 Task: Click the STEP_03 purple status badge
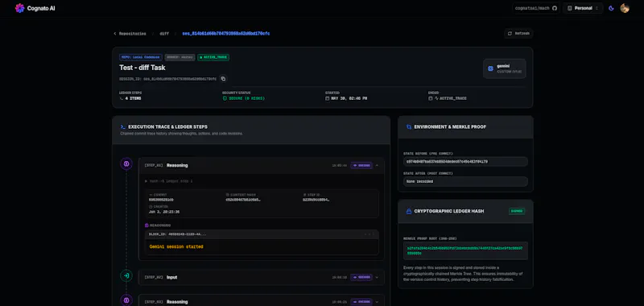(361, 302)
